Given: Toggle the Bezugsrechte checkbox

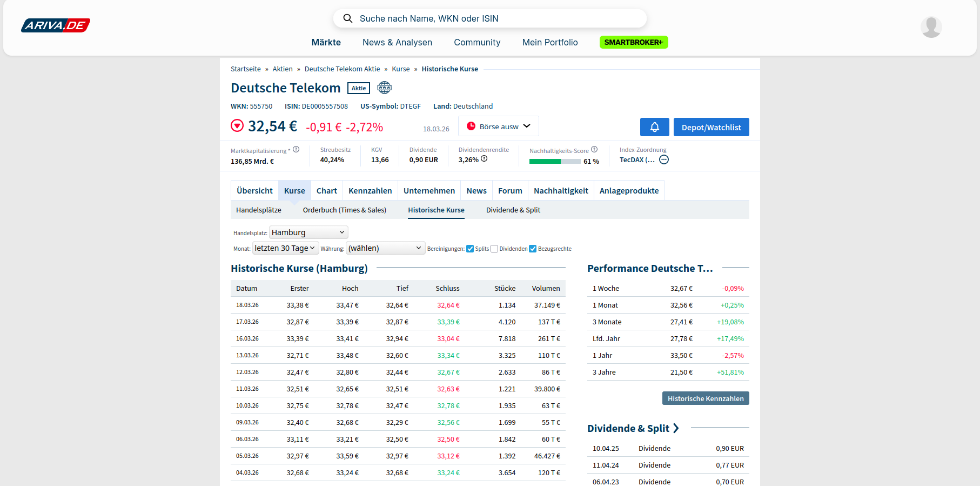Looking at the screenshot, I should 533,249.
